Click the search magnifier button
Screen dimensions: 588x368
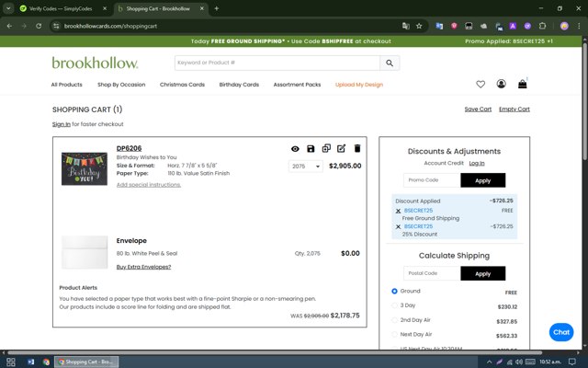click(390, 63)
